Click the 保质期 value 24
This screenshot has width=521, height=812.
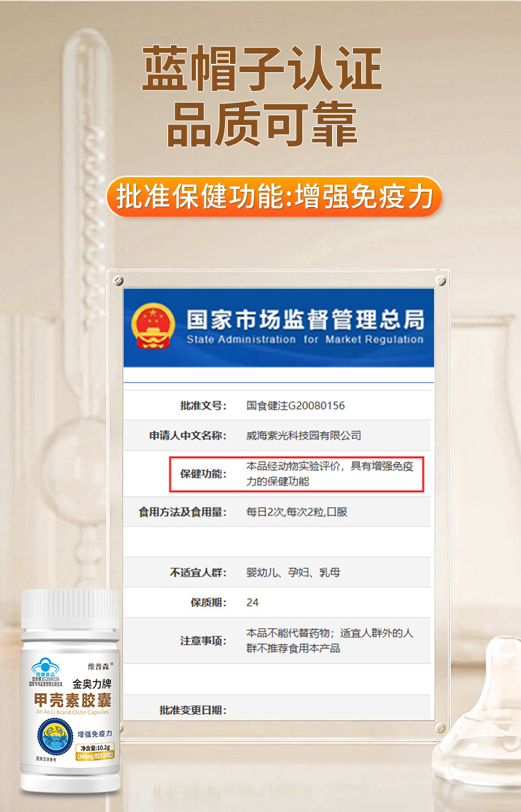click(253, 602)
